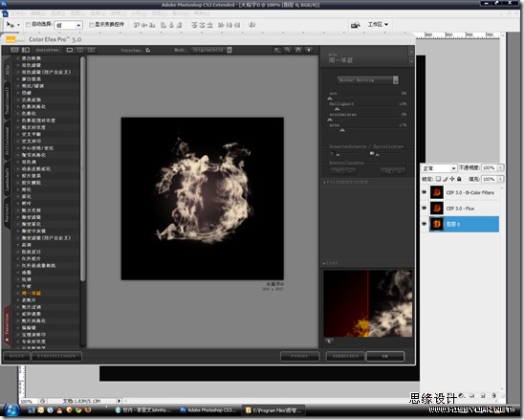Open the Landschaft filter category tab
The image size is (524, 420).
point(7,180)
